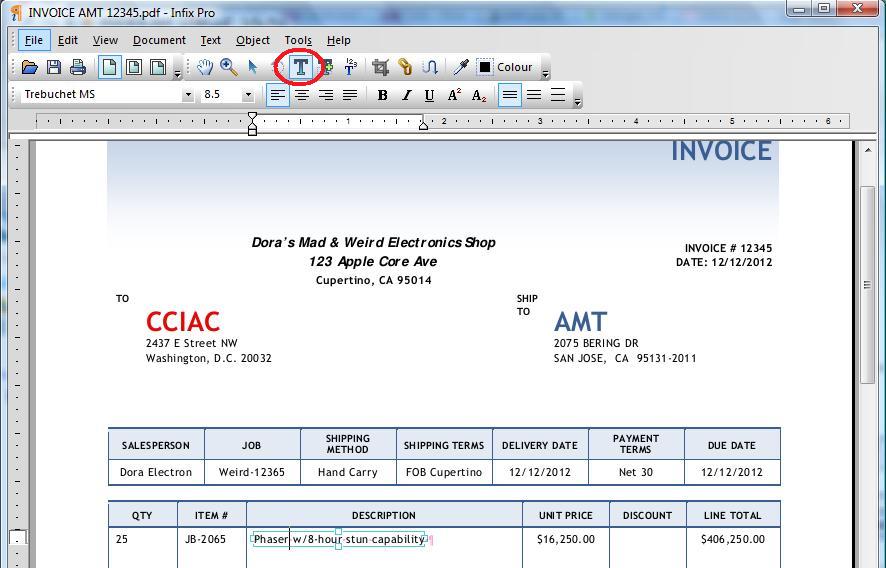Apply subscript A₂ formatting

(x=479, y=95)
